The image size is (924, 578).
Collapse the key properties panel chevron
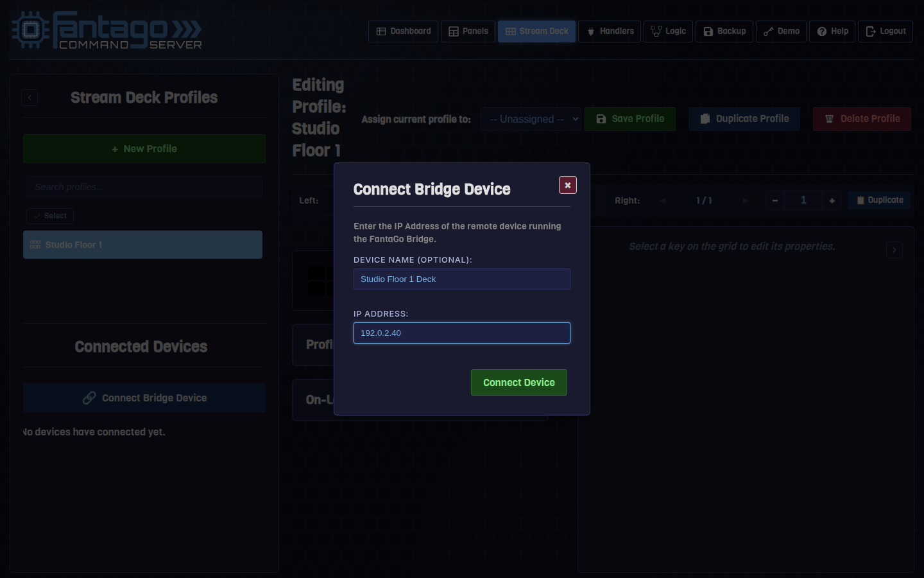pyautogui.click(x=894, y=250)
